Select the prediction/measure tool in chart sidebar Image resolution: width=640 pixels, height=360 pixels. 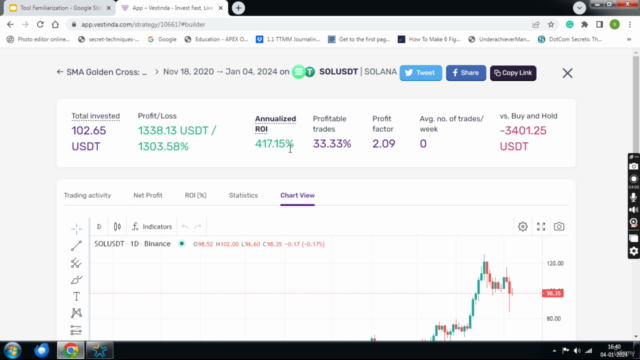click(x=76, y=330)
